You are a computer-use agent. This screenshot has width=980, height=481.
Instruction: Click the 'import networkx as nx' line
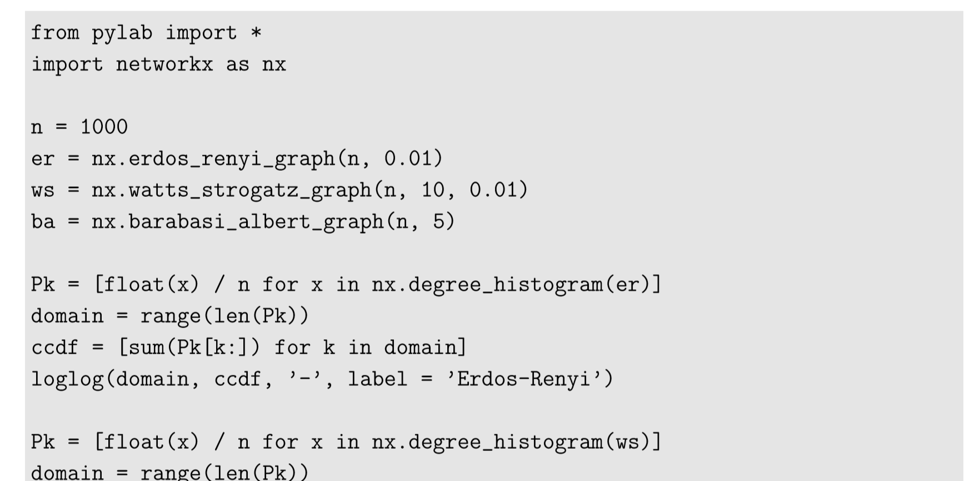point(158,65)
